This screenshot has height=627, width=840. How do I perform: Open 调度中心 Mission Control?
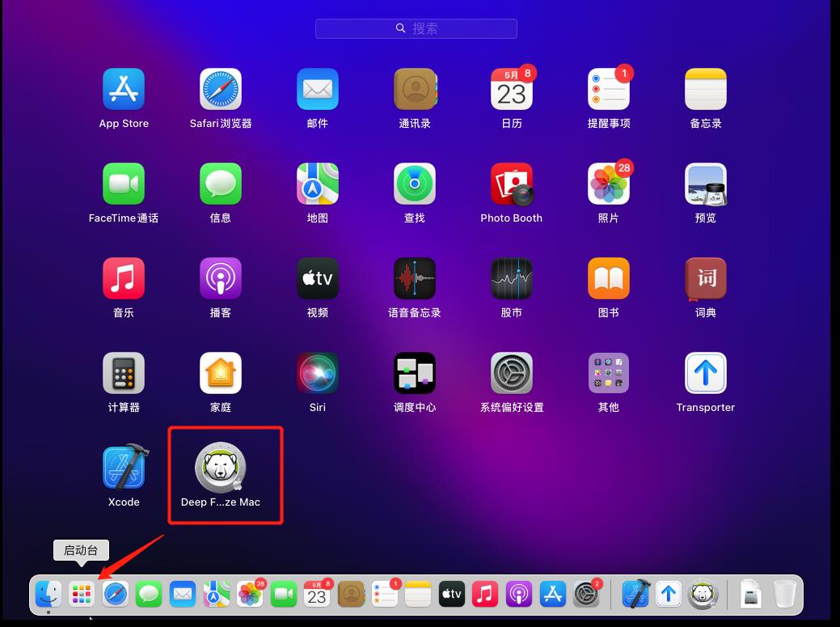click(414, 373)
